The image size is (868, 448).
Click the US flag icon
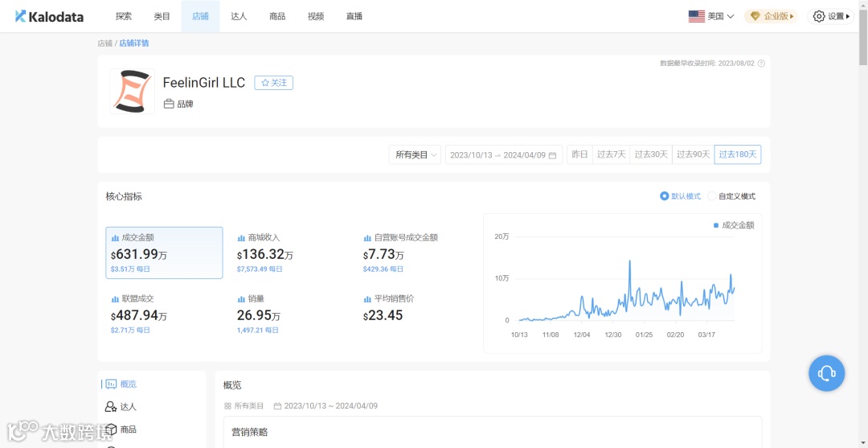696,17
